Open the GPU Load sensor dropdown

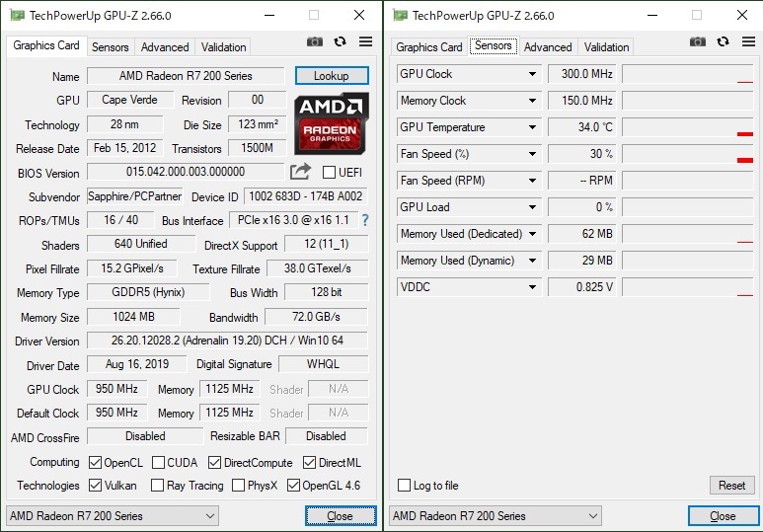[x=532, y=207]
